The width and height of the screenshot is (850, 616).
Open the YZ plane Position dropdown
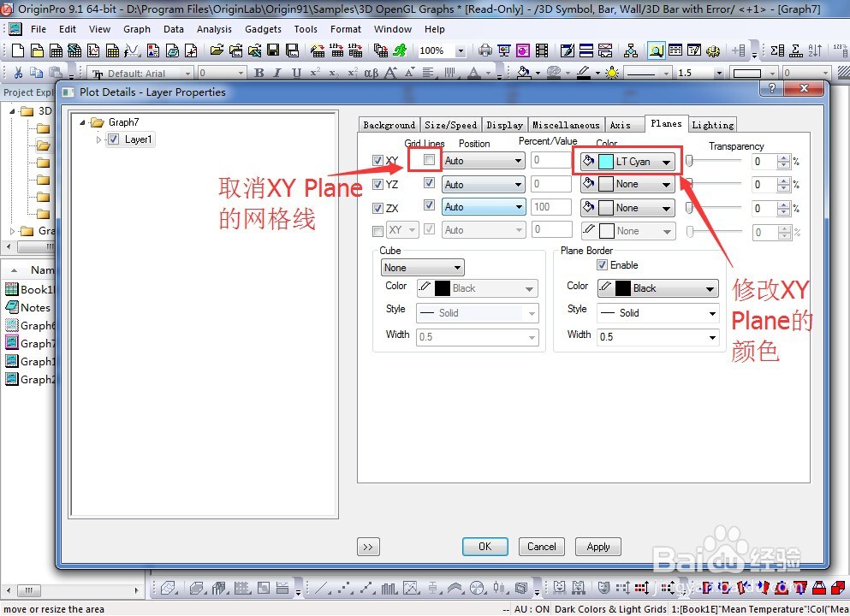click(483, 185)
